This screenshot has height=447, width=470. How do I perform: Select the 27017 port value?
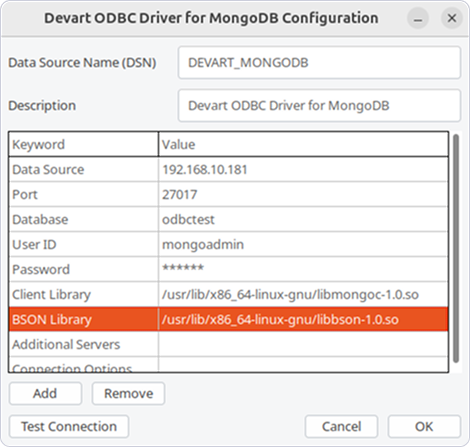303,195
